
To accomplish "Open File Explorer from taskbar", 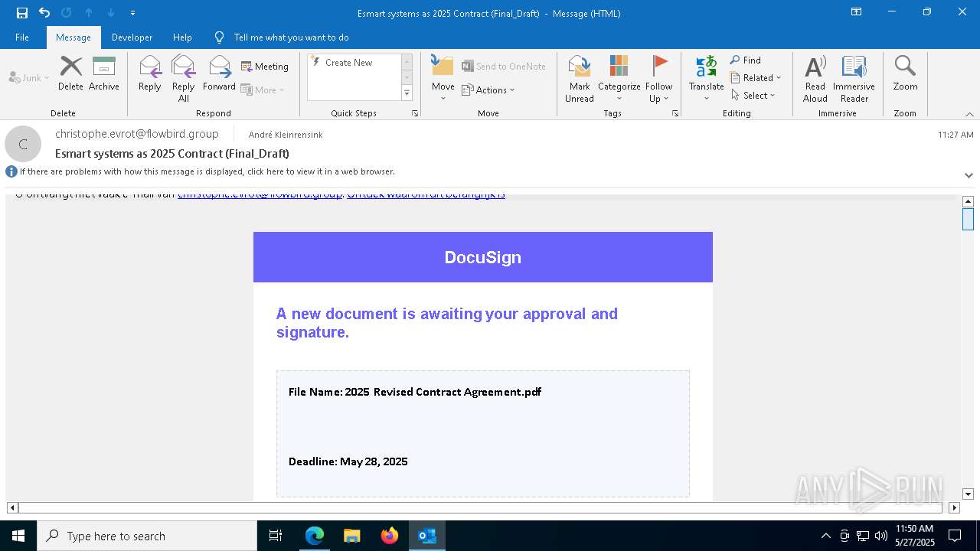I will click(352, 536).
